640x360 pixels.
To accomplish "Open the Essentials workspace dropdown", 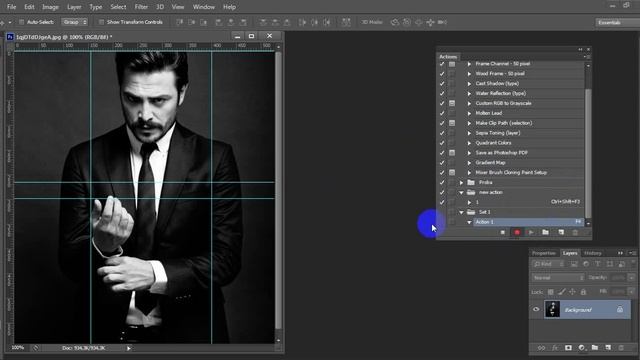I will point(617,22).
